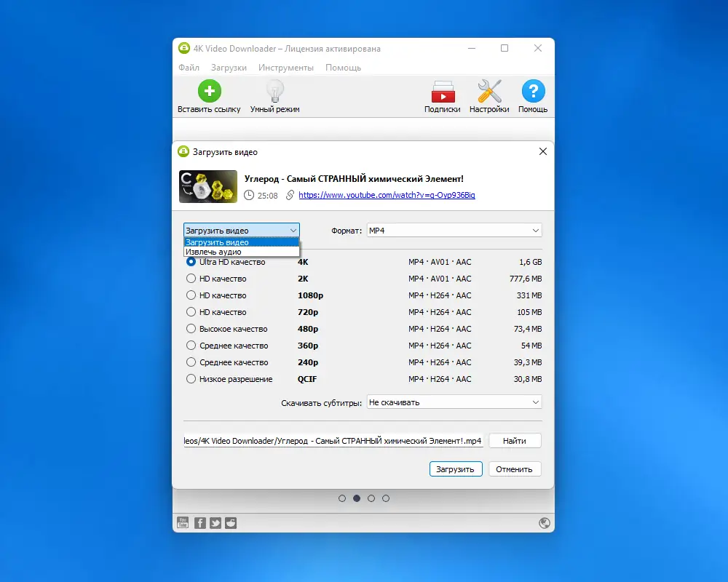The image size is (728, 582).
Task: Select Низкое разрешение QCIF option
Action: (x=191, y=379)
